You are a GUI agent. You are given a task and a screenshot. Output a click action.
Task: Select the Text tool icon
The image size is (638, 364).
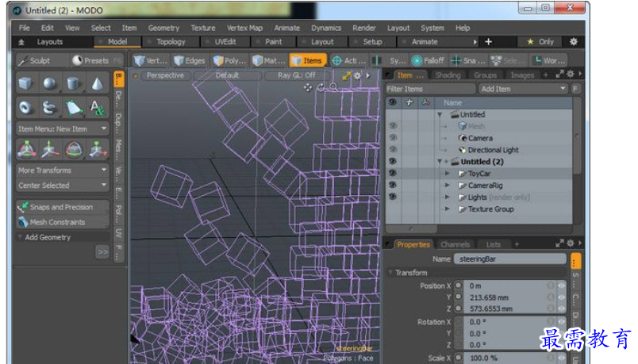pyautogui.click(x=97, y=108)
